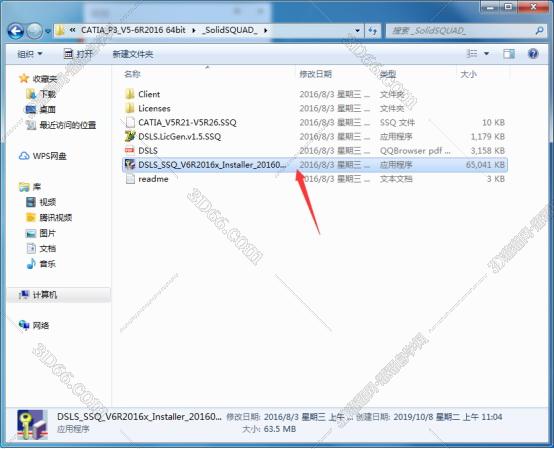Viewport: 554px width, 449px height.
Task: Open the 组织 dropdown menu
Action: 30,54
